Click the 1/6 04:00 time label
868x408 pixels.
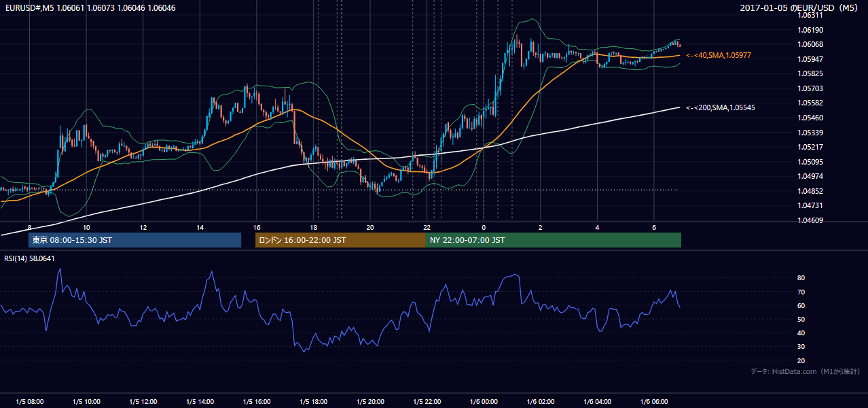pyautogui.click(x=597, y=402)
